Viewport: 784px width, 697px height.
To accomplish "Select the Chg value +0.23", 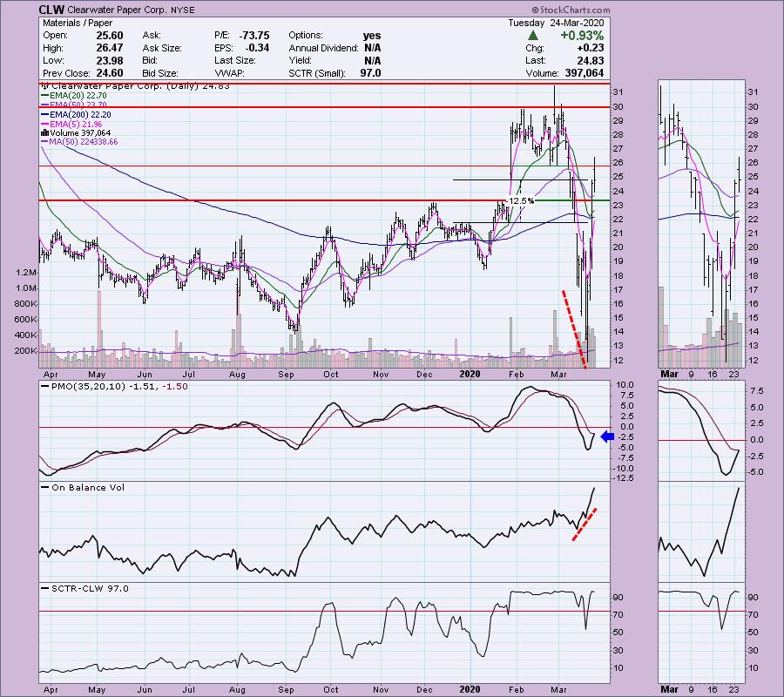I will [590, 48].
